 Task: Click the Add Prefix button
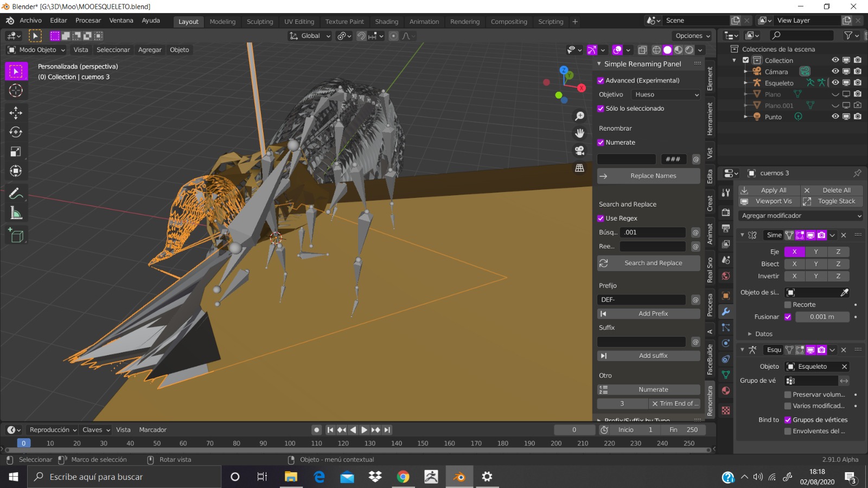point(649,314)
